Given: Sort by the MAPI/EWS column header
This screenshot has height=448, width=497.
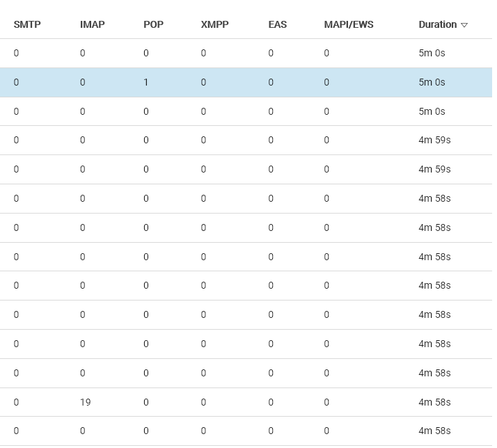Looking at the screenshot, I should coord(348,24).
